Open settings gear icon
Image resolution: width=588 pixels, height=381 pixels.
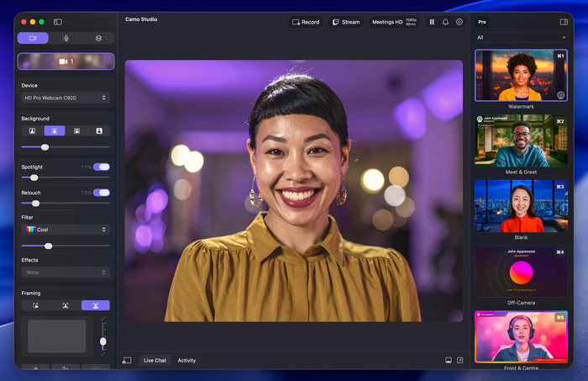point(459,22)
